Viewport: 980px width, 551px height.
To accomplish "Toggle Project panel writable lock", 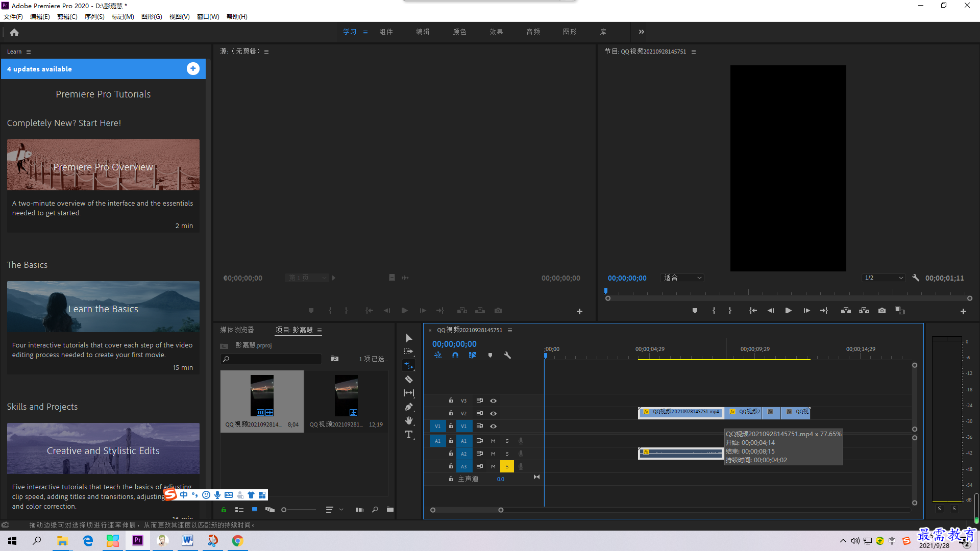I will point(224,510).
